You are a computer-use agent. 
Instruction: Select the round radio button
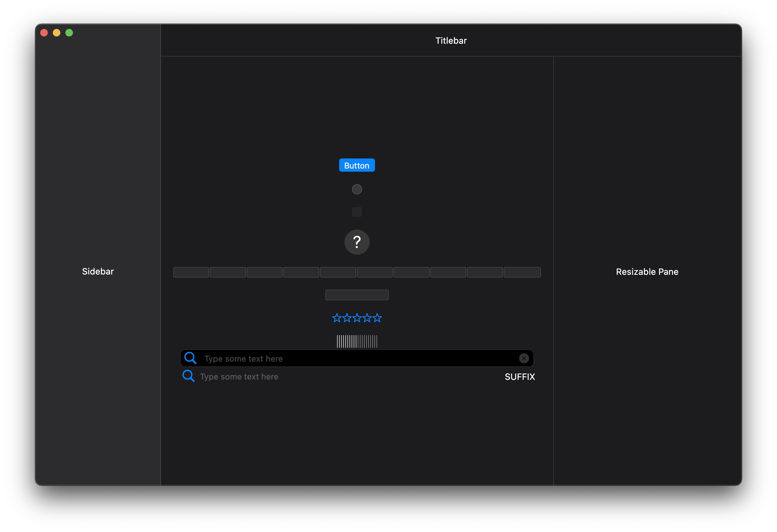(357, 189)
